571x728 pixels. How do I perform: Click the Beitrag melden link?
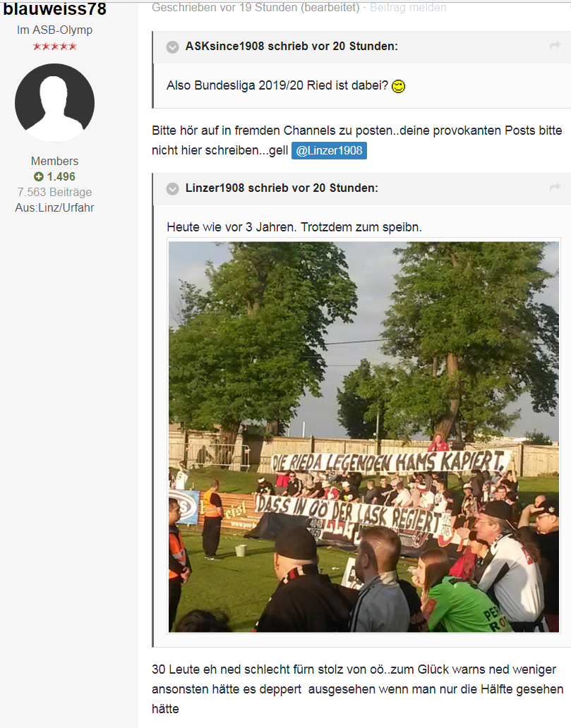coord(408,8)
